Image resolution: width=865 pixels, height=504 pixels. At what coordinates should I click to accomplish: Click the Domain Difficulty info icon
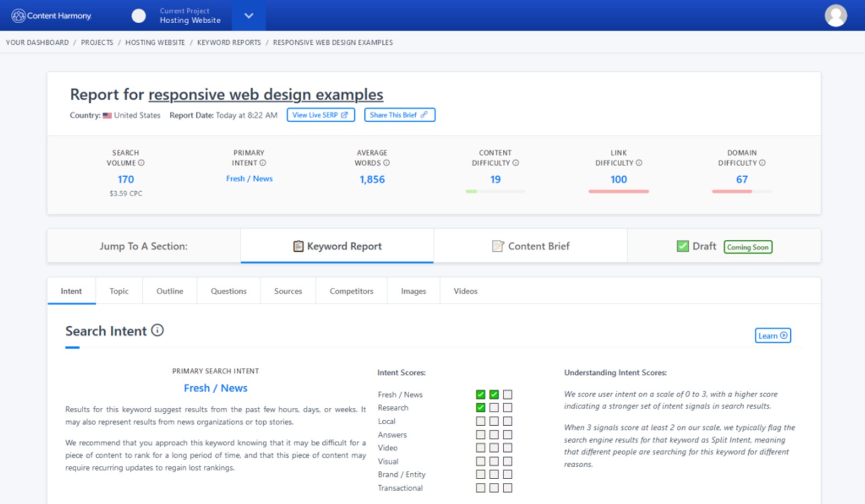click(x=762, y=163)
